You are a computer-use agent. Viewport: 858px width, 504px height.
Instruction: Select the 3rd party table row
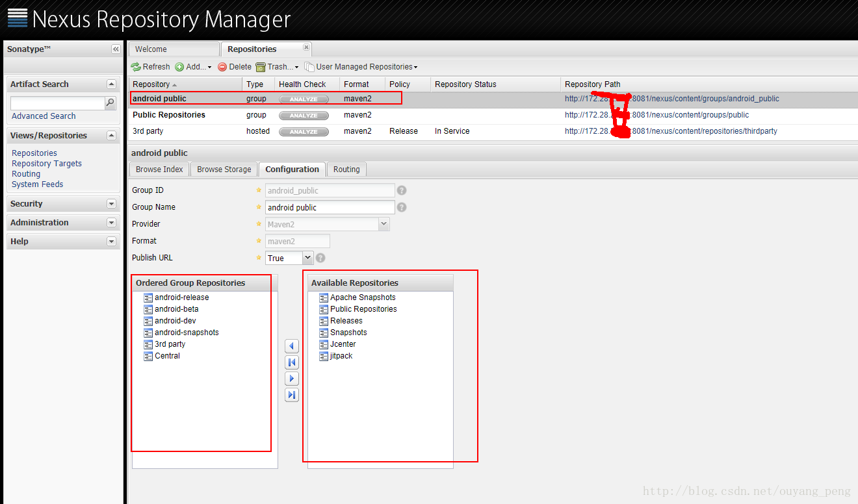coord(493,131)
